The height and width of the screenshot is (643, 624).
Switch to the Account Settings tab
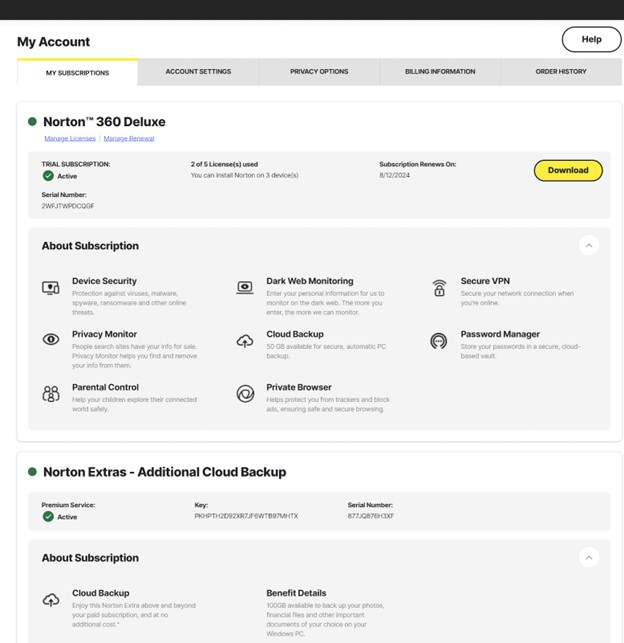(x=198, y=72)
